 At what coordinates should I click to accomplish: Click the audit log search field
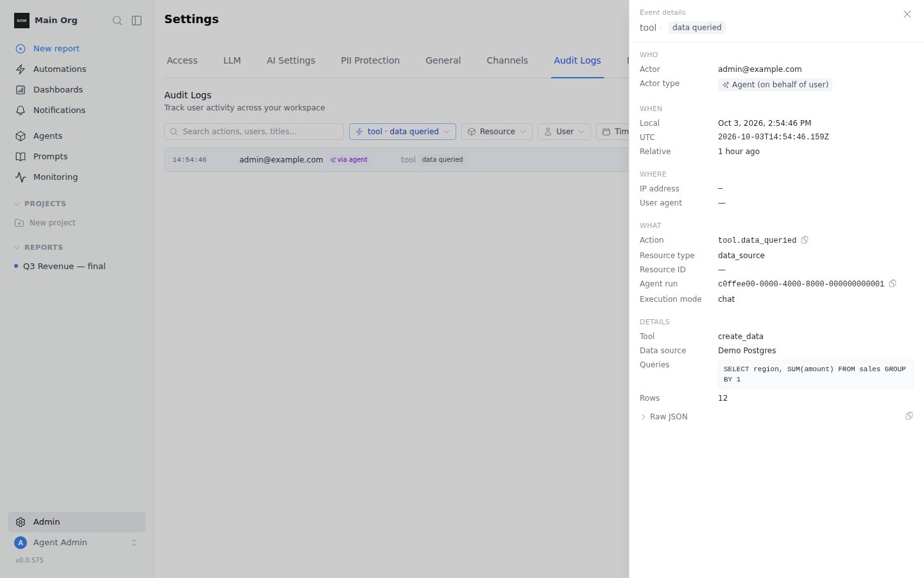pyautogui.click(x=254, y=132)
